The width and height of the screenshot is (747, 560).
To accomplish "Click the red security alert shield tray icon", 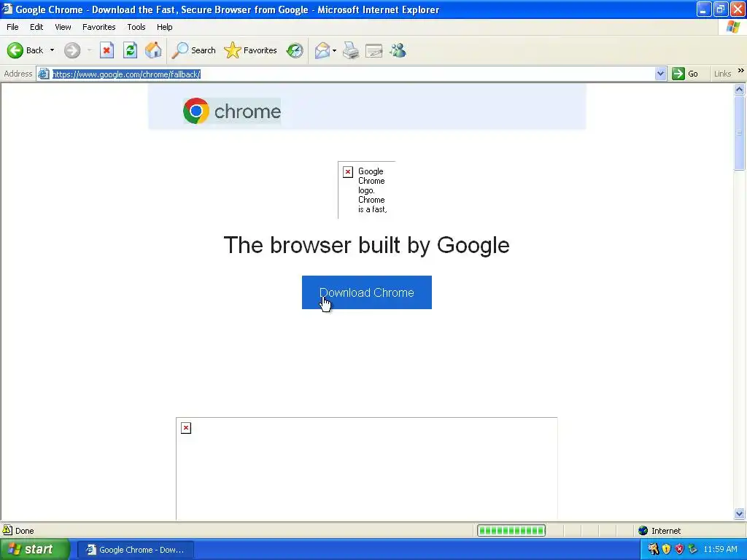I will [679, 550].
